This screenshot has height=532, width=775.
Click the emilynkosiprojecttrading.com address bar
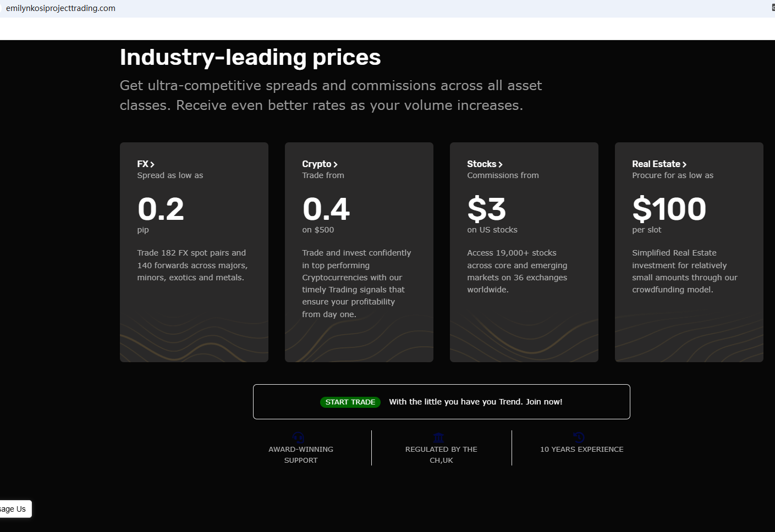point(61,8)
